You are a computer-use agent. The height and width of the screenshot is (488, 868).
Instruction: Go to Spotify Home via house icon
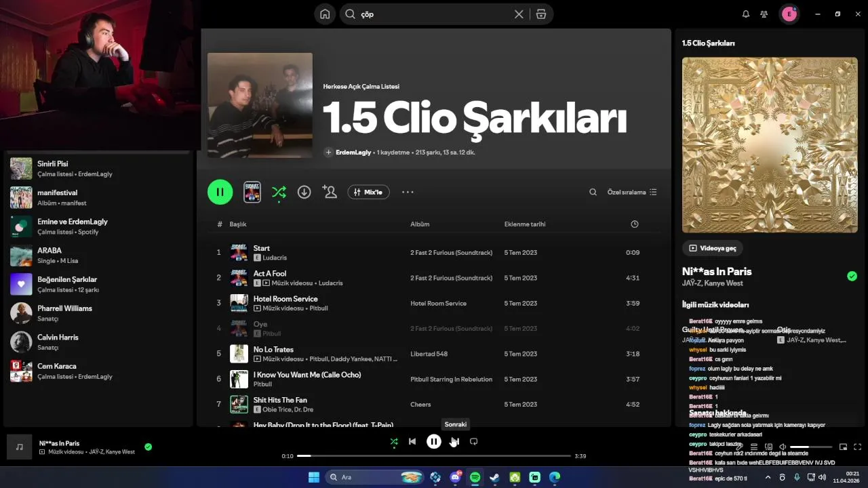325,14
